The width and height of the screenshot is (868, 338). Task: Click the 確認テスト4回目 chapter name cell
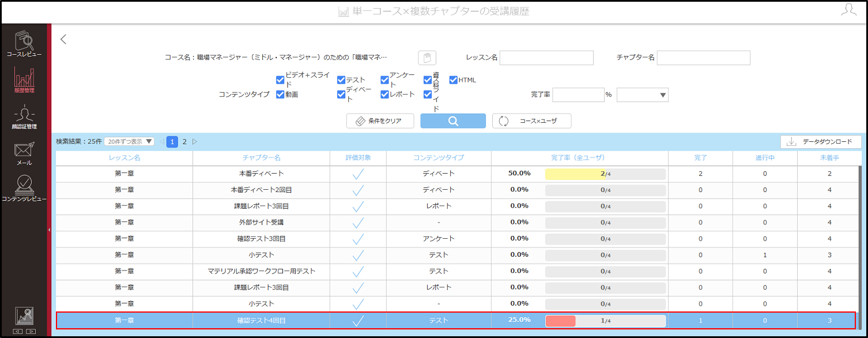[261, 320]
